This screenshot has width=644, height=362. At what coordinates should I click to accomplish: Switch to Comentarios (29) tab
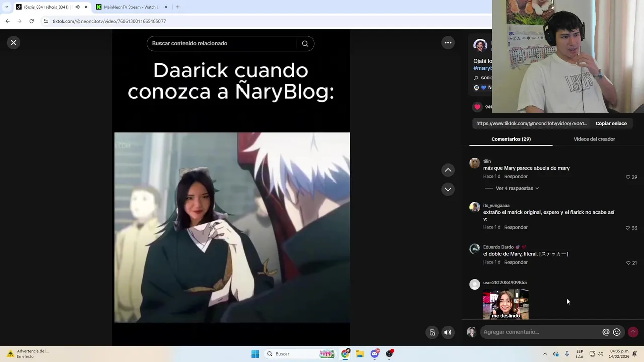click(x=511, y=139)
